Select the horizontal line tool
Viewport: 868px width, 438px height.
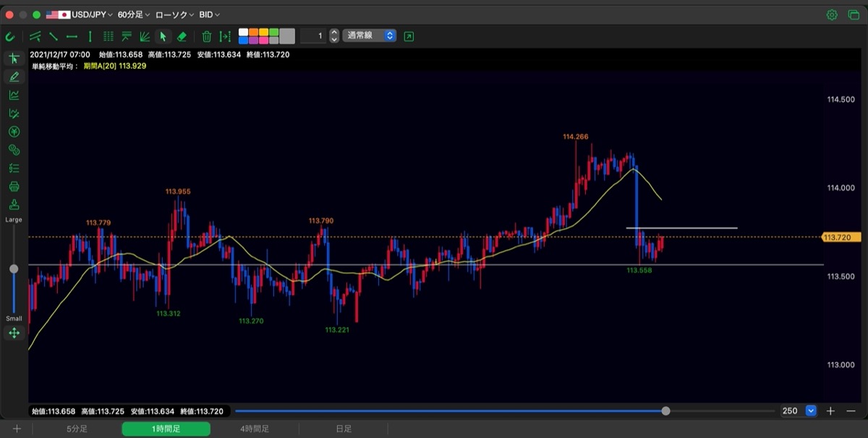tap(72, 36)
